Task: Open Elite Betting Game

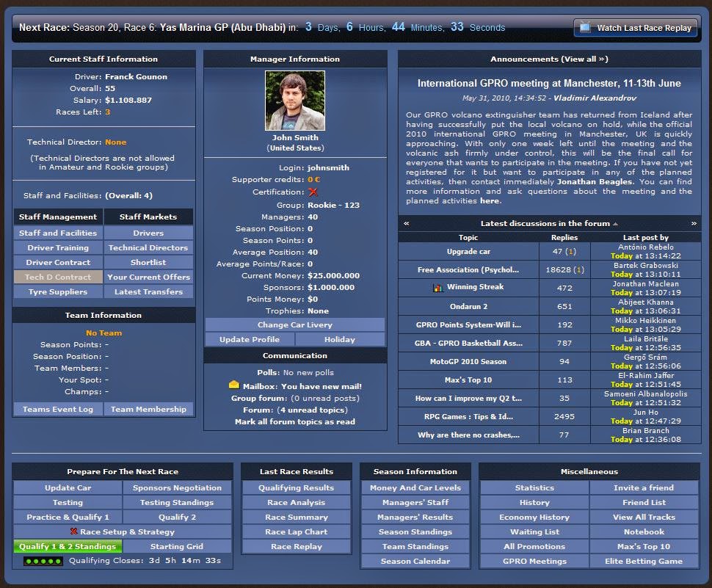Action: [x=644, y=562]
